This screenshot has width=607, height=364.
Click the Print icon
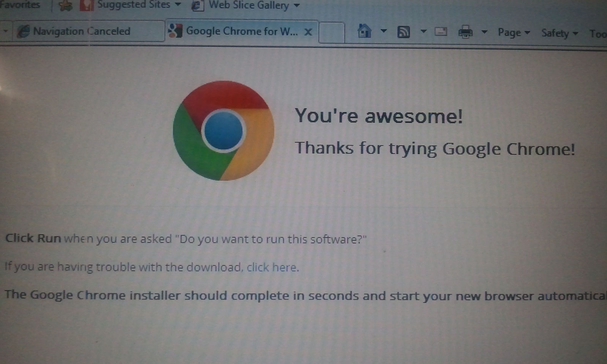point(465,32)
